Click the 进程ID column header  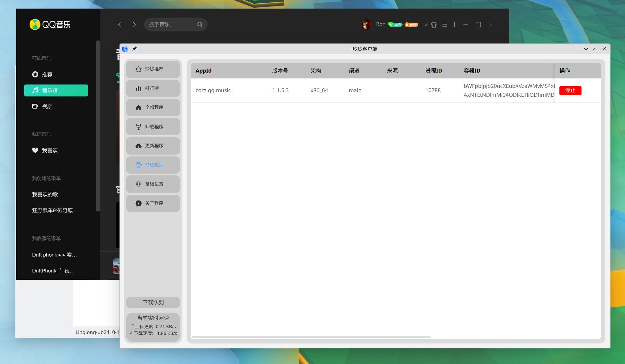(x=434, y=71)
